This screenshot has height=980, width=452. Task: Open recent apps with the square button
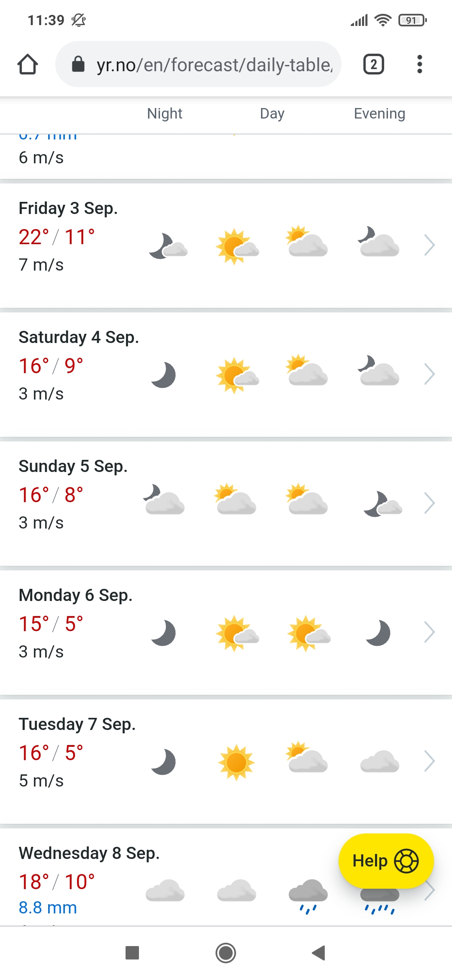tap(132, 953)
